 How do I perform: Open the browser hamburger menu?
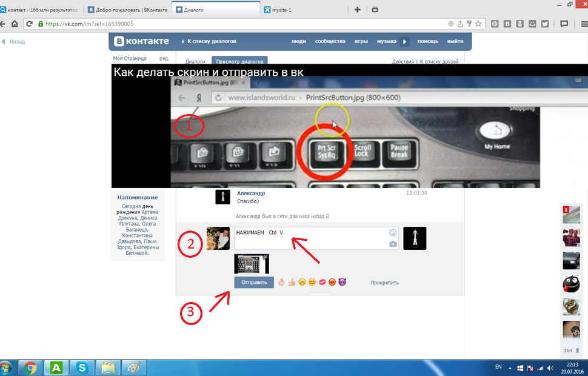(x=584, y=24)
